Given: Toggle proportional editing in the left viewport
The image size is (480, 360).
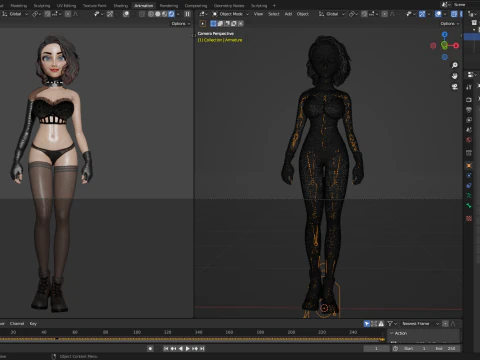Looking at the screenshot, I should click(x=68, y=14).
